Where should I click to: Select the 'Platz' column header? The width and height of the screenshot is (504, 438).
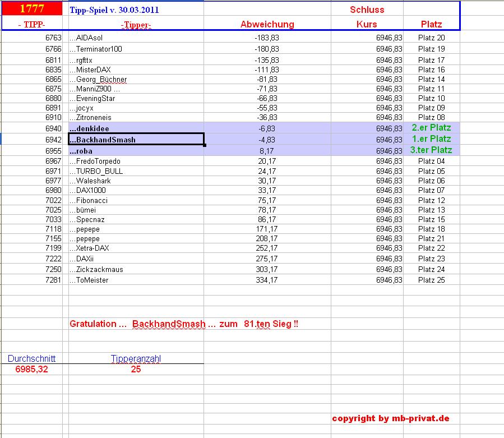431,24
